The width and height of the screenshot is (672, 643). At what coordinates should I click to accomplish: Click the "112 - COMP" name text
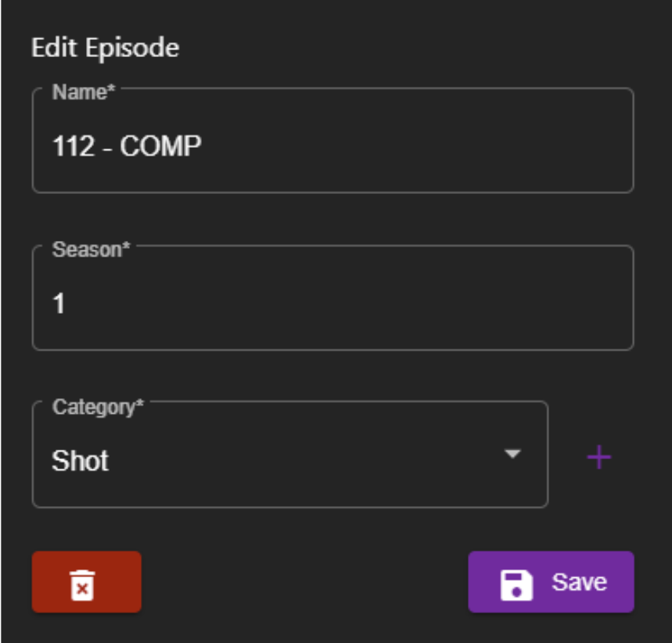tap(127, 145)
